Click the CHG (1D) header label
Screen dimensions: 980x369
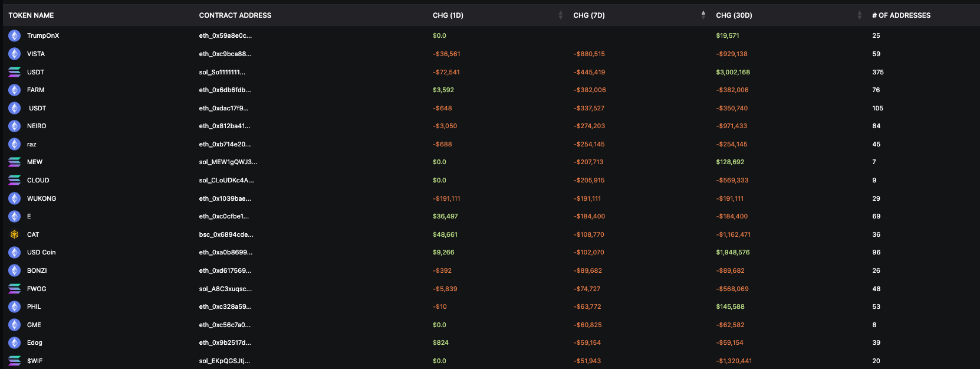(x=448, y=15)
